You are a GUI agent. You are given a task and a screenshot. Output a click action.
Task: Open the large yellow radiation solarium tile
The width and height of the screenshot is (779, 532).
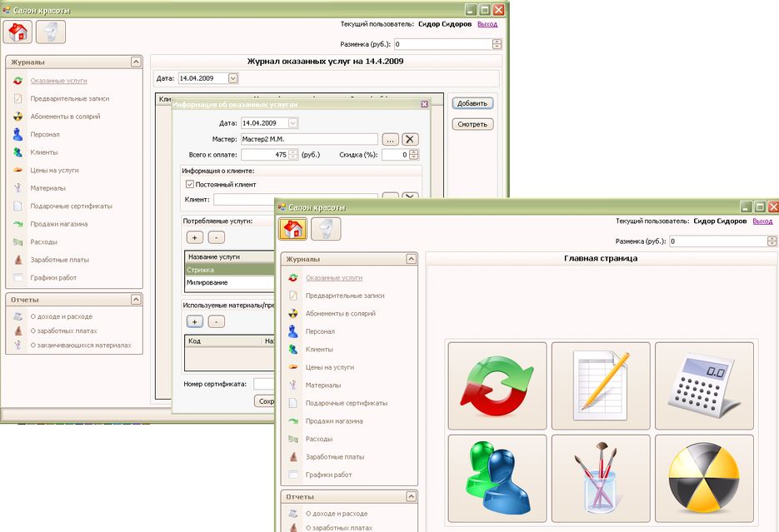tap(704, 479)
